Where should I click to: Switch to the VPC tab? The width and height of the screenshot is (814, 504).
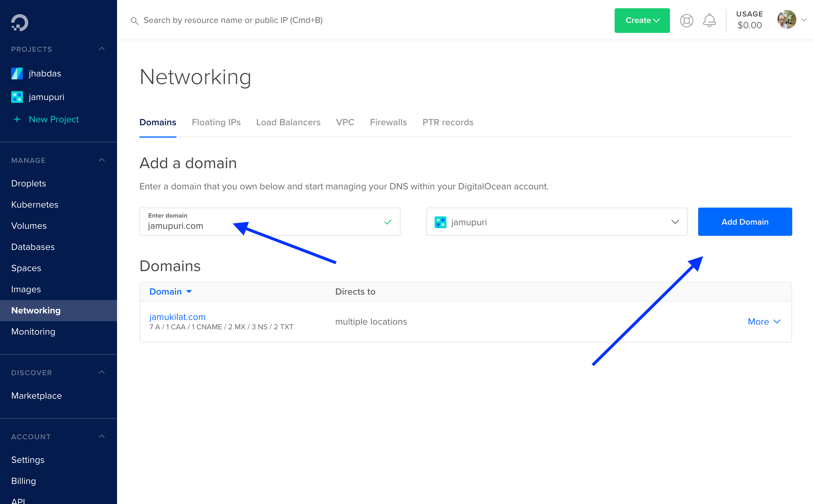click(x=345, y=122)
